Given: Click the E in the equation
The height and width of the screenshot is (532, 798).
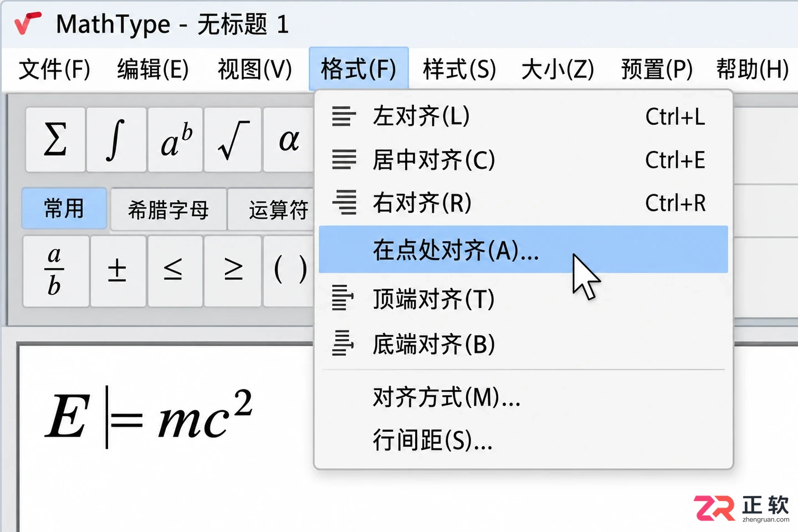Looking at the screenshot, I should click(x=67, y=416).
